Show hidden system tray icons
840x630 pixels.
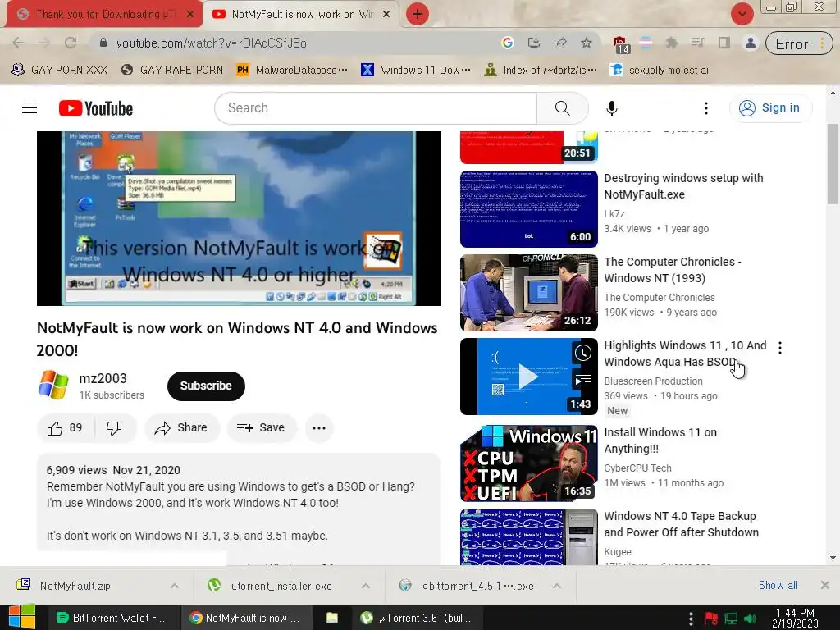point(691,619)
